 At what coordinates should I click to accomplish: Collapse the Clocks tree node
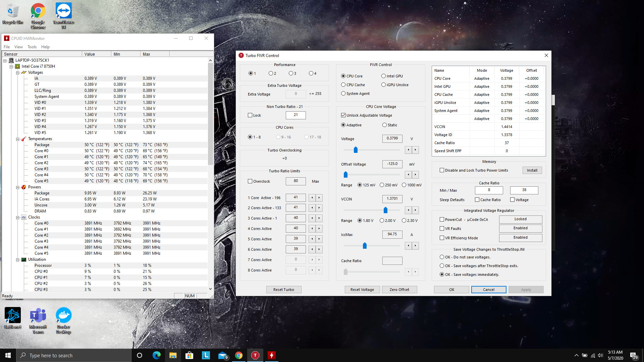click(17, 217)
